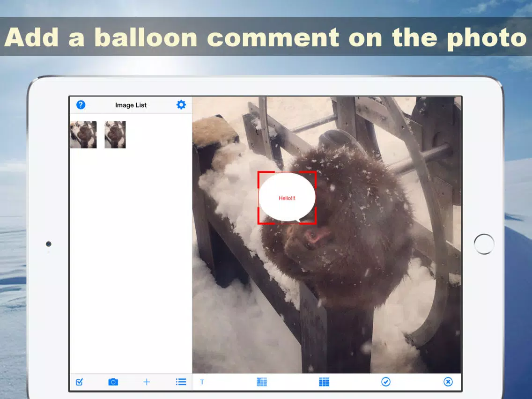The width and height of the screenshot is (532, 399).
Task: Open the camera to take a photo
Action: pyautogui.click(x=113, y=382)
